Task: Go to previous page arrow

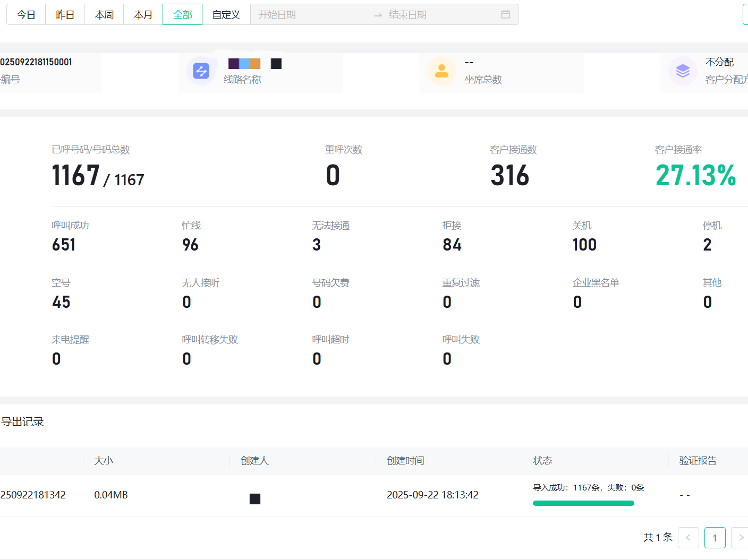Action: 688,538
